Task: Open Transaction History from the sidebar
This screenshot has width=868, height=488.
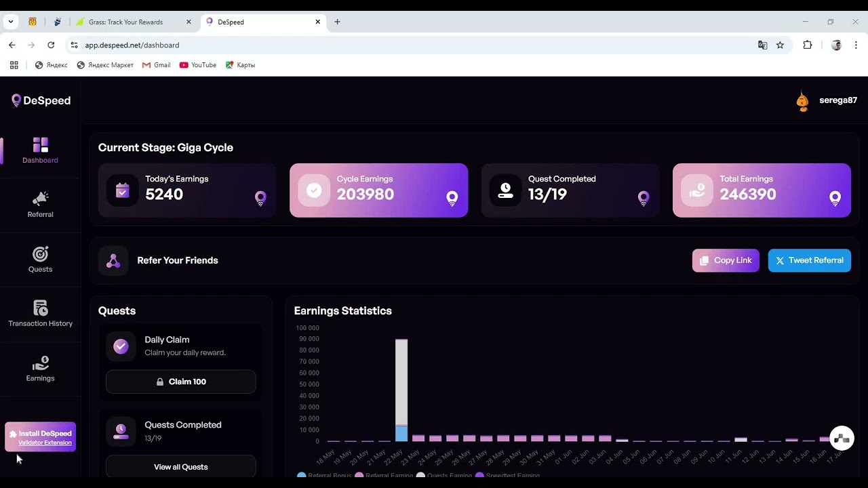Action: pos(40,314)
